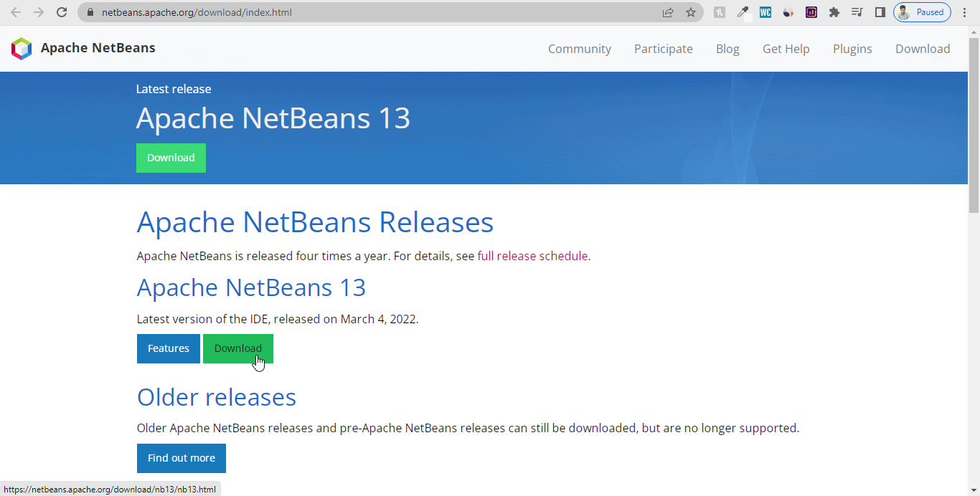The width and height of the screenshot is (980, 496).
Task: Open Chrome's three-dot menu
Action: [x=965, y=12]
